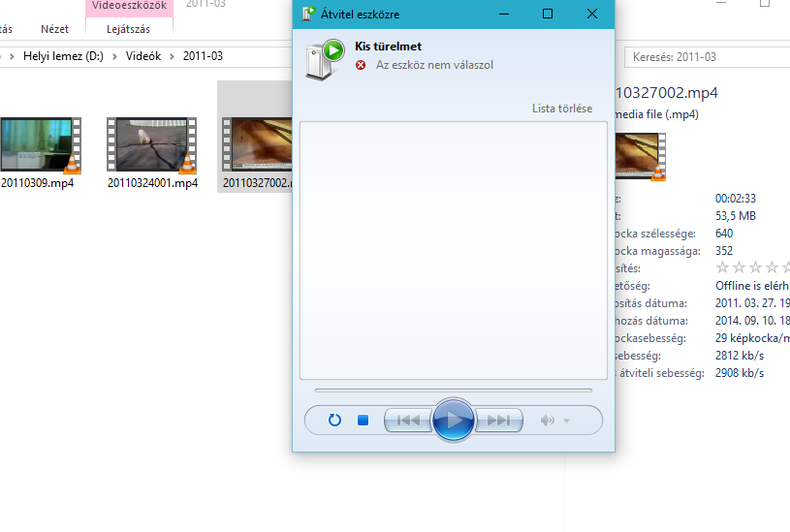790x532 pixels.
Task: Mute the speaker volume icon
Action: (x=547, y=421)
